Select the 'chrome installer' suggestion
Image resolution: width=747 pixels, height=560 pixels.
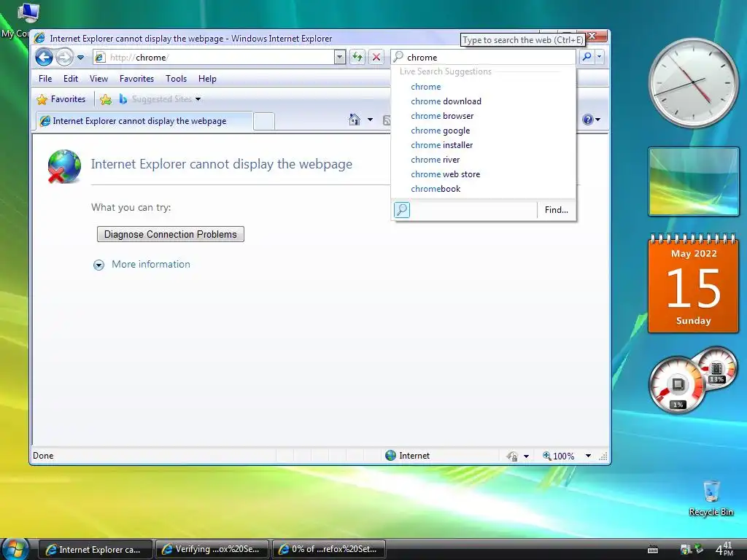[441, 145]
